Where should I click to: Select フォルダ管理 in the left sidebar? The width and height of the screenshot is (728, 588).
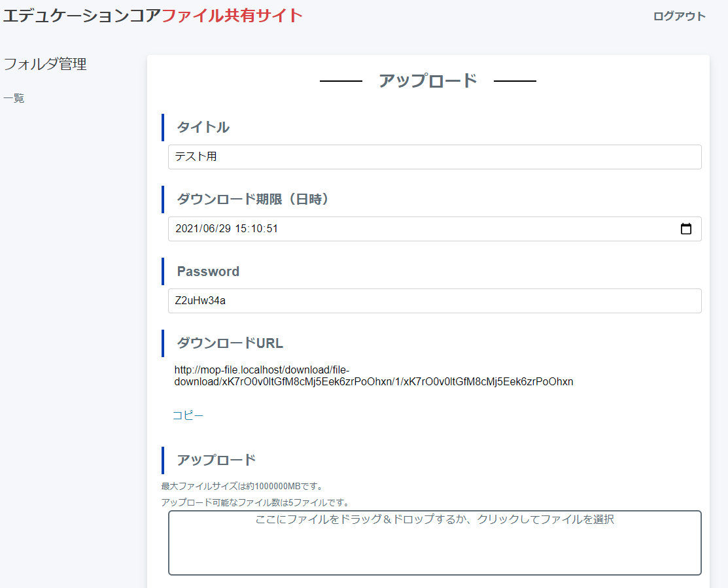click(45, 64)
